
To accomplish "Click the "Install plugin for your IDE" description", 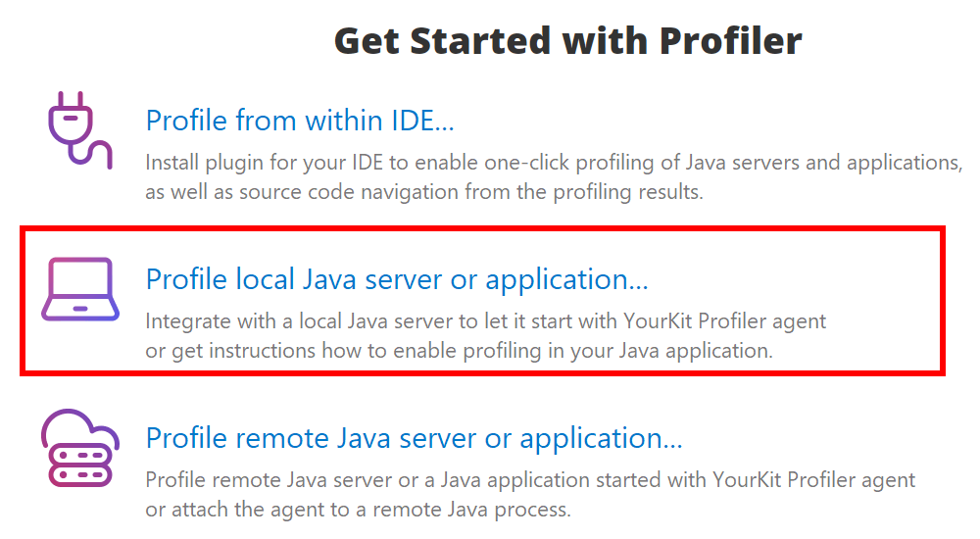I will (x=554, y=177).
